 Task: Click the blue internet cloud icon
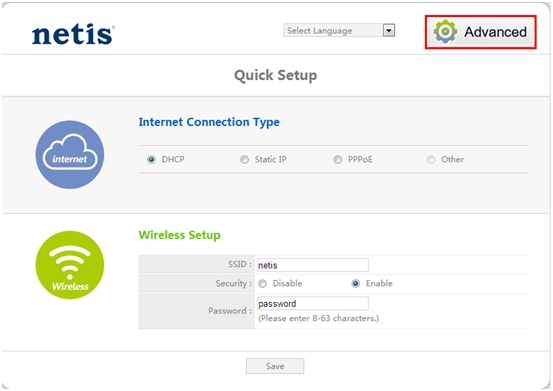coord(70,155)
